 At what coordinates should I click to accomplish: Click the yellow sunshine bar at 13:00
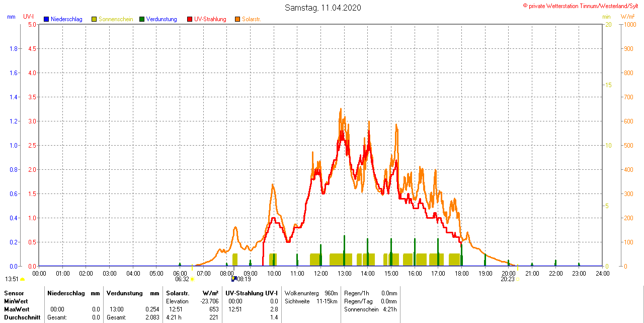tap(341, 260)
